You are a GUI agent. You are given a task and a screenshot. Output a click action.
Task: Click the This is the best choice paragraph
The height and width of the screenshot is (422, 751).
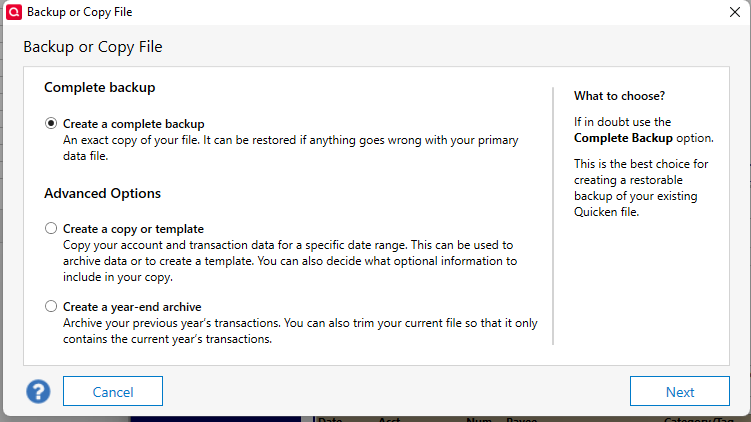[641, 188]
